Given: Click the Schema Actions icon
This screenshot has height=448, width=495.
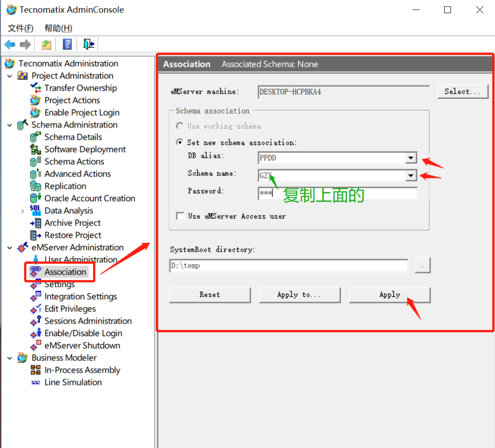Looking at the screenshot, I should (35, 162).
